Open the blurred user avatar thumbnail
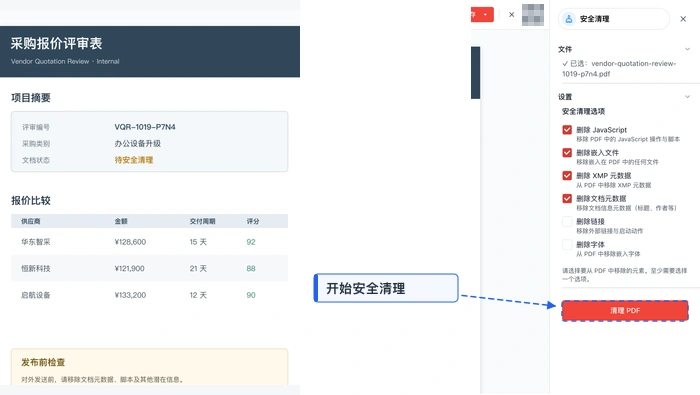 click(x=533, y=15)
